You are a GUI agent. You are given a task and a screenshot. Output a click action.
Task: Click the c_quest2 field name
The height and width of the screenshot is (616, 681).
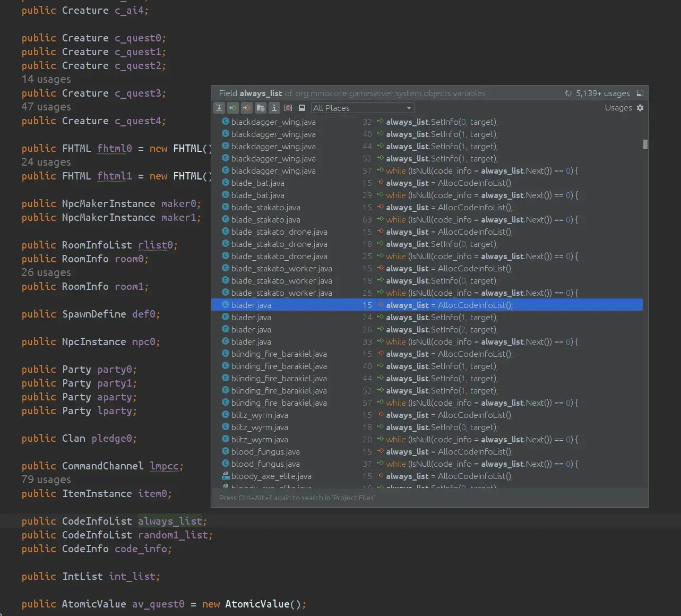tap(138, 65)
